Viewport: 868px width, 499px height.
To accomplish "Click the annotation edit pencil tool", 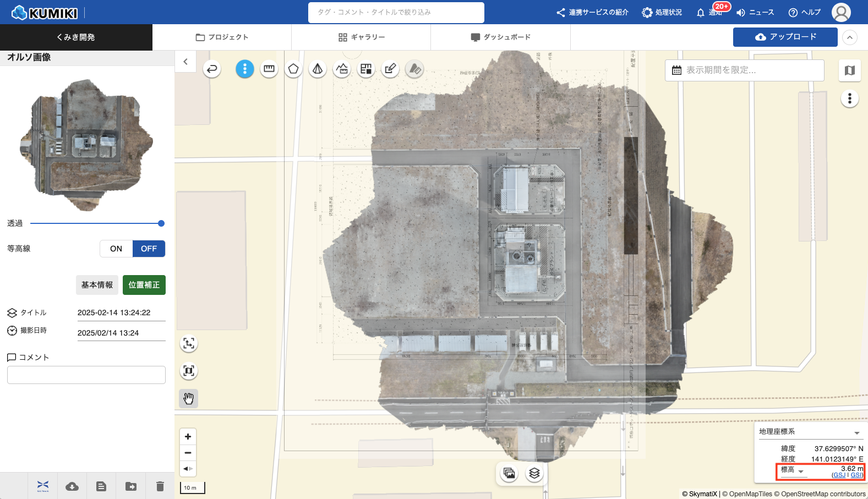I will [390, 69].
